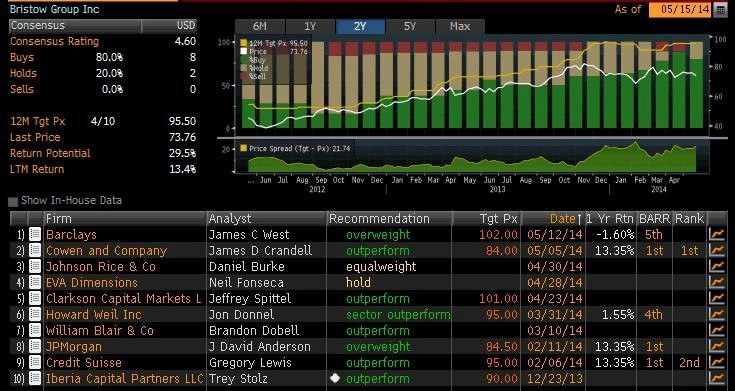
Task: Open Clarkson Capital Markets report document icon
Action: point(35,298)
